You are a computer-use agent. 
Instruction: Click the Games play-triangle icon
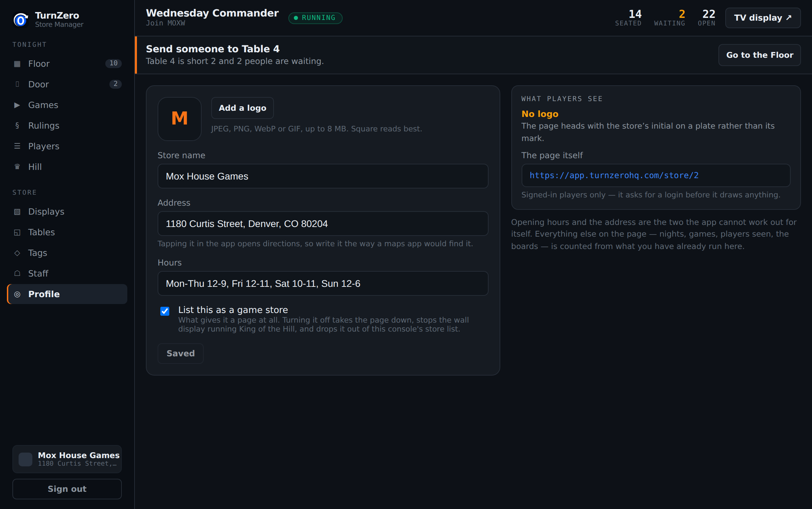coord(17,105)
